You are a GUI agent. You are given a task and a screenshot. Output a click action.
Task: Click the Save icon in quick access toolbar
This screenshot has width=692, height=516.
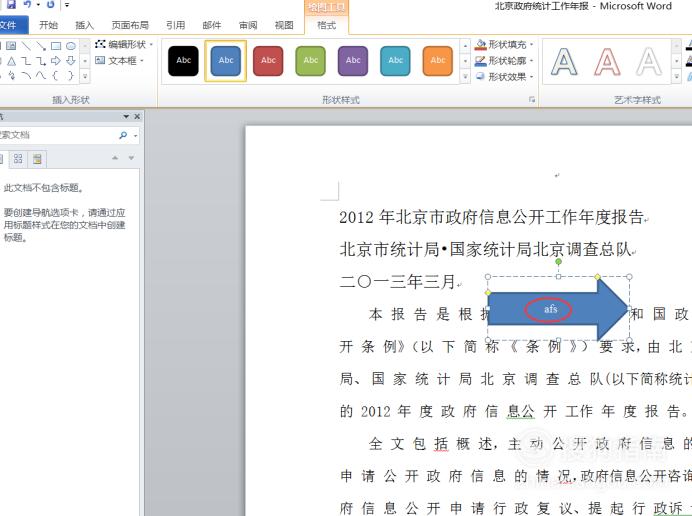[x=11, y=4]
